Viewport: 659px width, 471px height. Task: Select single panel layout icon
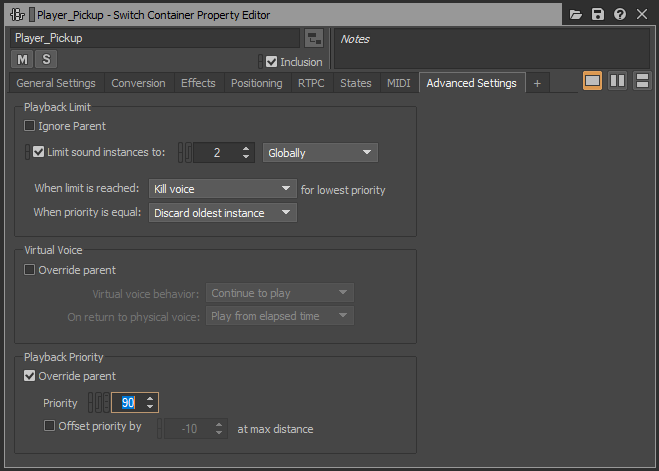tap(593, 81)
